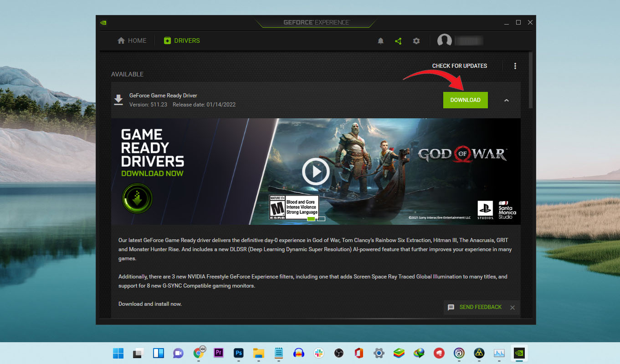
Task: Click the ESRB Mature 17+ rating badge
Action: click(294, 208)
